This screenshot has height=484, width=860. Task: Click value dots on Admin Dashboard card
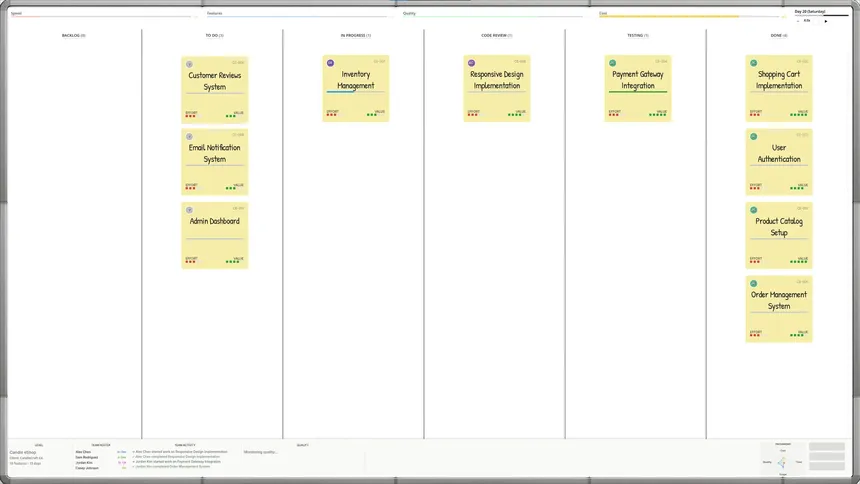coord(233,262)
